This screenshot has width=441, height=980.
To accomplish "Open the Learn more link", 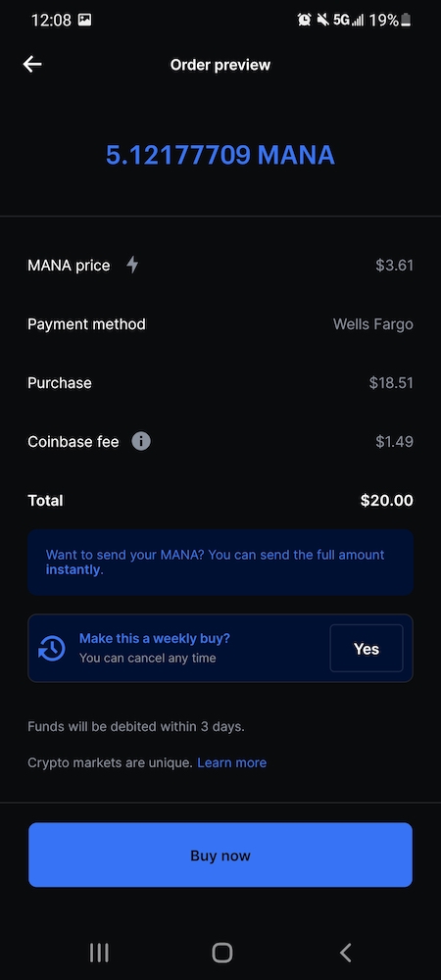I will click(231, 762).
